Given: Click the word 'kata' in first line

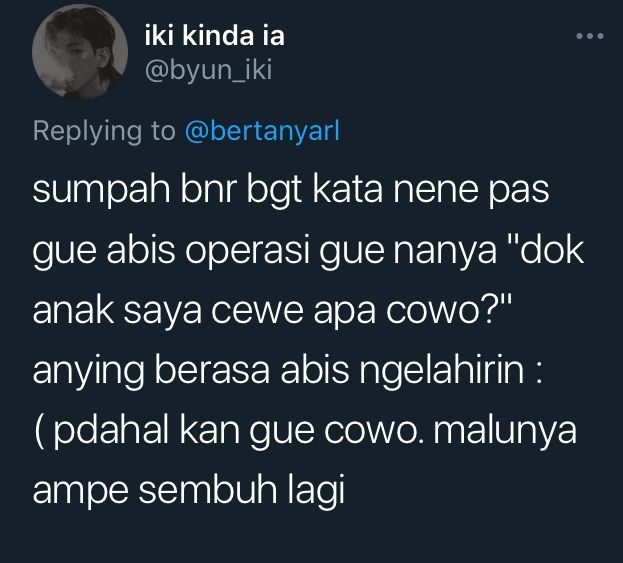Looking at the screenshot, I should point(348,189).
